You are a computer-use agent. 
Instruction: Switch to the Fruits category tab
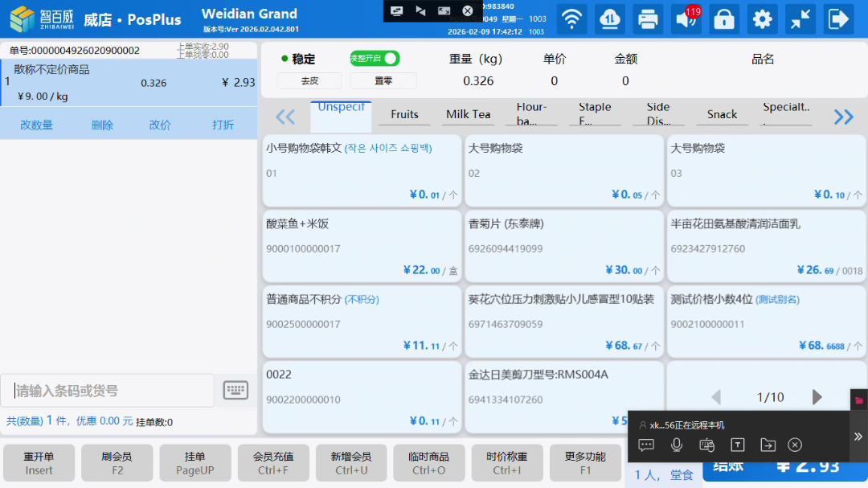(404, 115)
